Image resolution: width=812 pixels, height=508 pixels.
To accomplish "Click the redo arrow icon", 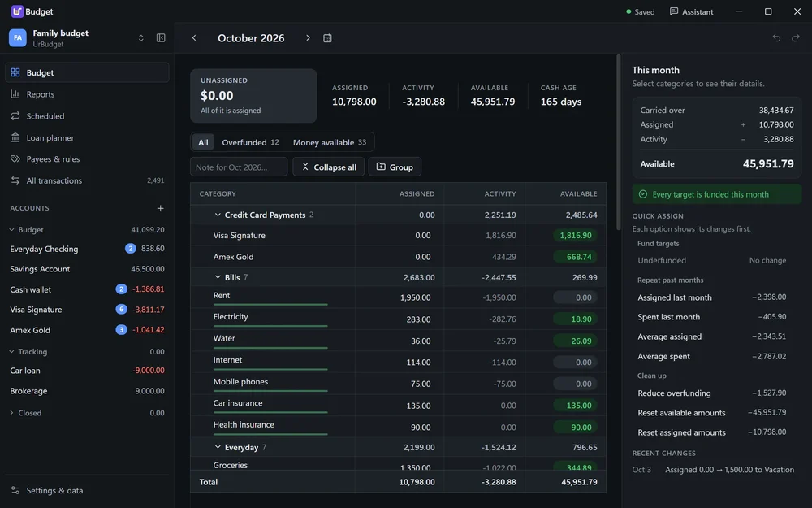I will tap(796, 38).
